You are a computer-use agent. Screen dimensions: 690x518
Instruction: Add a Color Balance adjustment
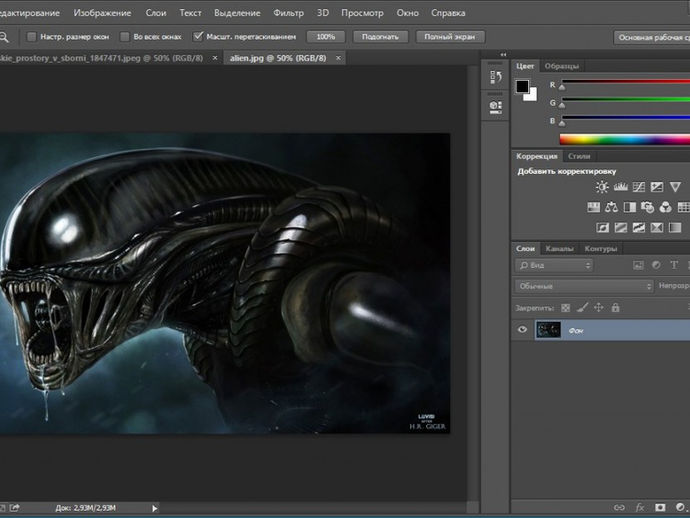611,207
